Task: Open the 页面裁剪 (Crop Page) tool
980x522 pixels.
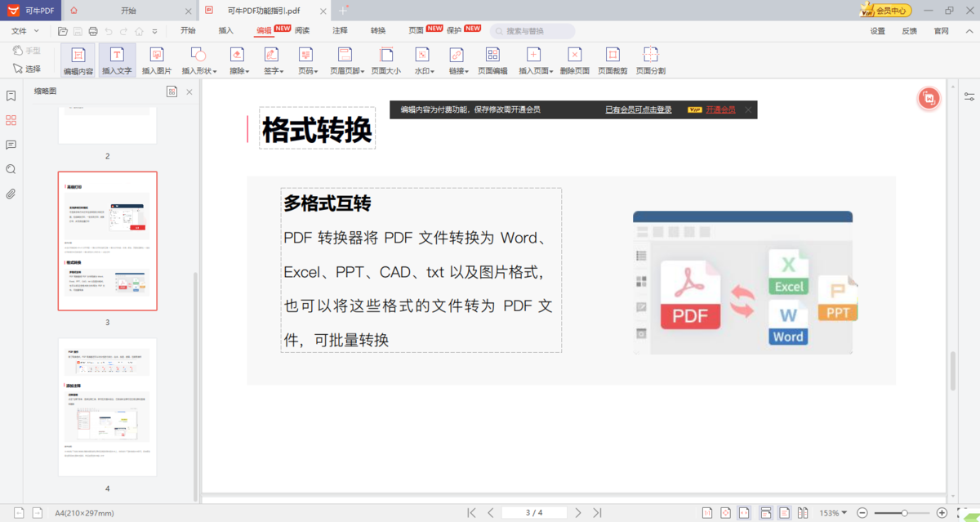Action: [x=612, y=60]
